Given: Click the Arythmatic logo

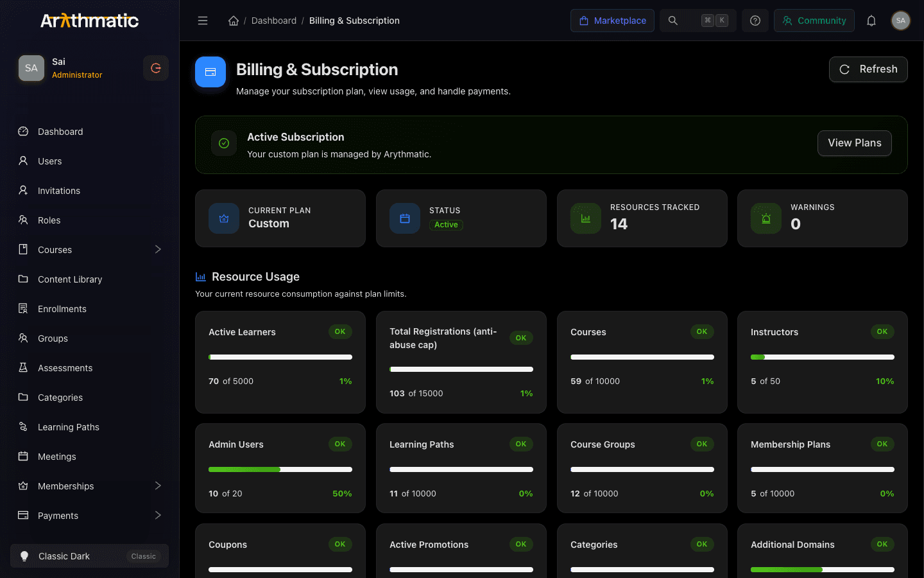Looking at the screenshot, I should [89, 21].
